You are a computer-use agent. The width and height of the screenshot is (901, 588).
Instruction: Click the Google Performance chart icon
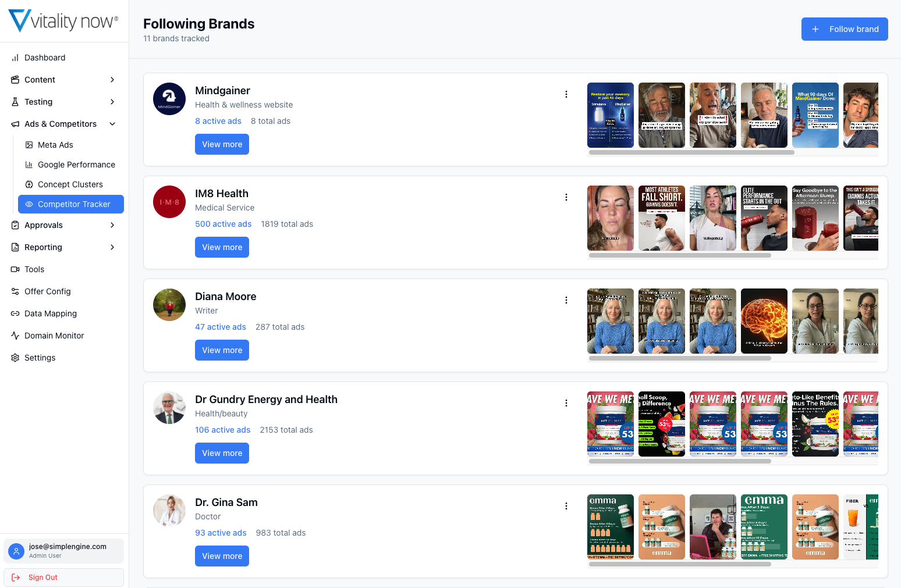pyautogui.click(x=29, y=165)
